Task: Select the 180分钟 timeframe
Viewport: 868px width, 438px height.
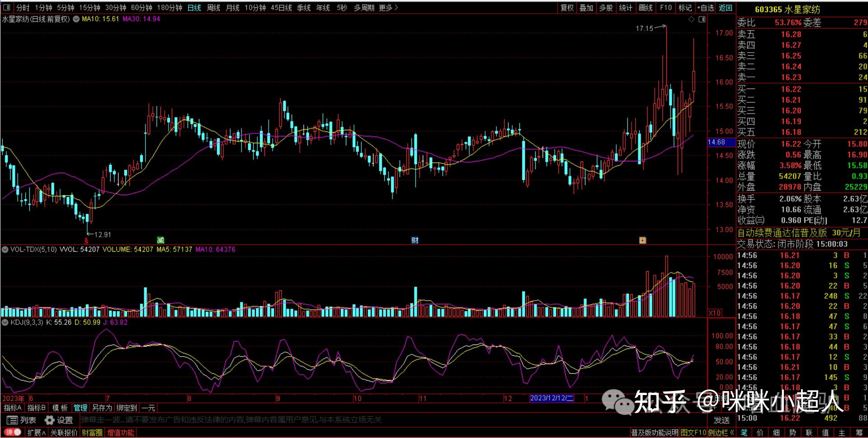Action: click(x=170, y=8)
